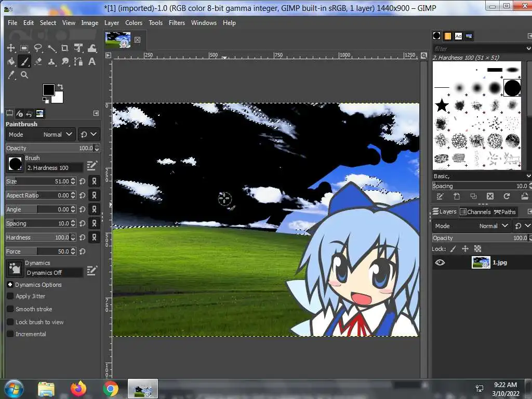Switch to the Paths tab
This screenshot has height=399, width=532.
click(505, 212)
